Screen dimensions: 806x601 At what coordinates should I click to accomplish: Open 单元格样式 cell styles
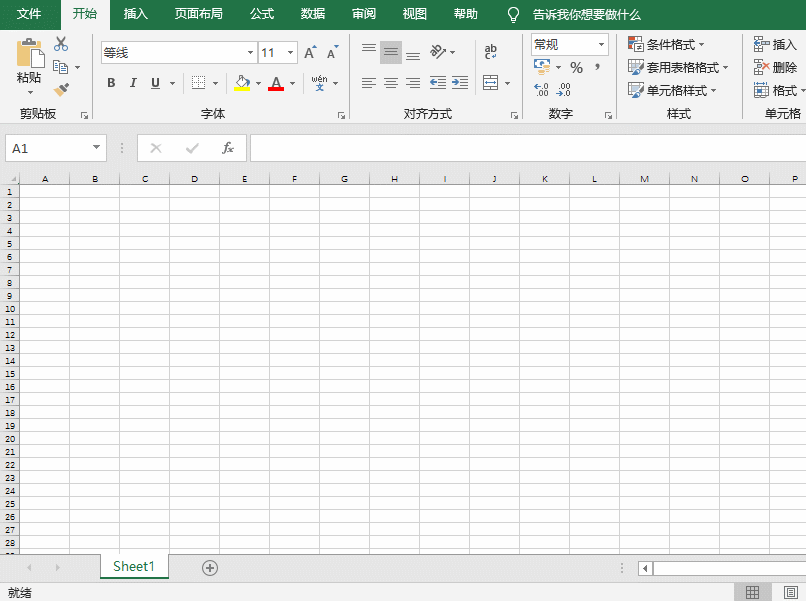click(x=672, y=90)
